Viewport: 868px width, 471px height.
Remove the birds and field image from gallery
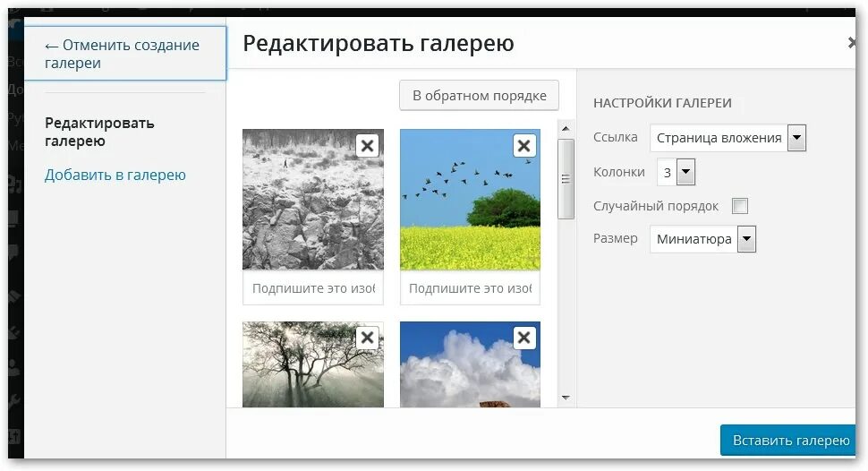tap(524, 146)
